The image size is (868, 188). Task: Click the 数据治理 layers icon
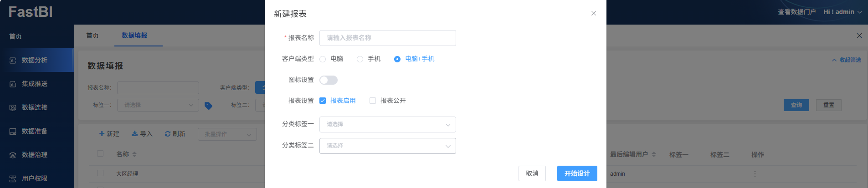point(13,155)
